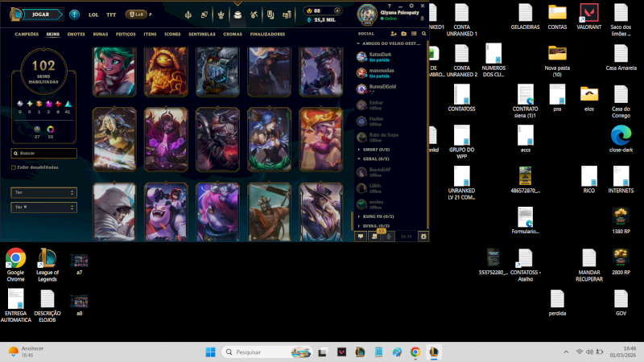Click the skin grid vertical scrollbar
The height and width of the screenshot is (362, 644).
(x=351, y=220)
